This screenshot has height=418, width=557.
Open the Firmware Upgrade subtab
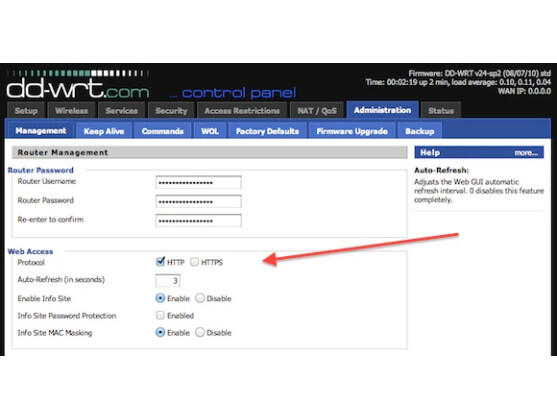tap(352, 131)
